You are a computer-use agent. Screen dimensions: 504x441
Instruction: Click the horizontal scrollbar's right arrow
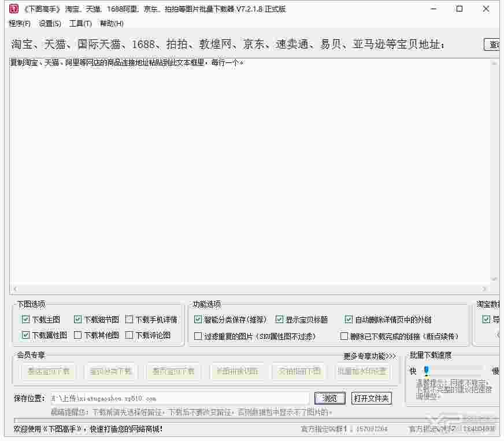tap(484, 288)
